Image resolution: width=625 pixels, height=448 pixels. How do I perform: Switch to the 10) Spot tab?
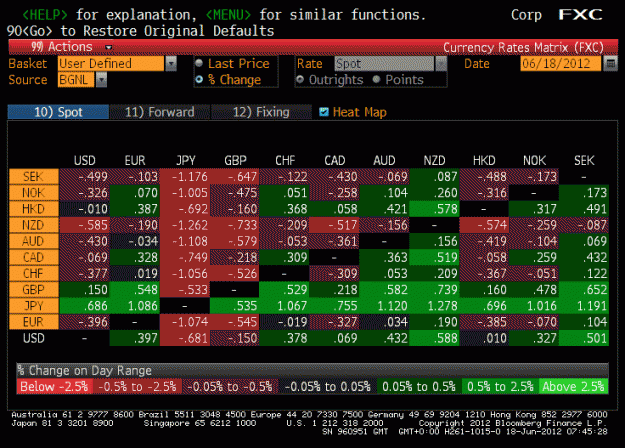click(x=58, y=112)
